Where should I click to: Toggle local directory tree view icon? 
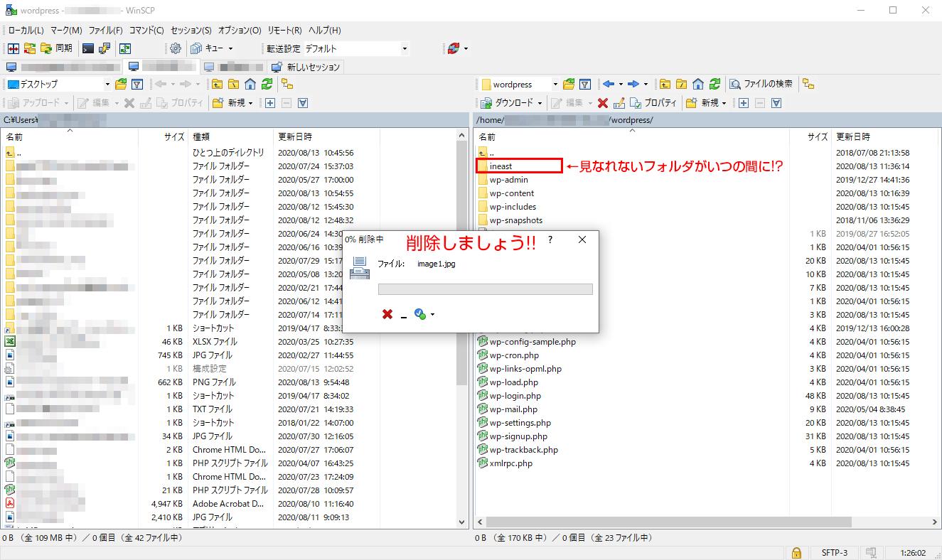pos(287,84)
